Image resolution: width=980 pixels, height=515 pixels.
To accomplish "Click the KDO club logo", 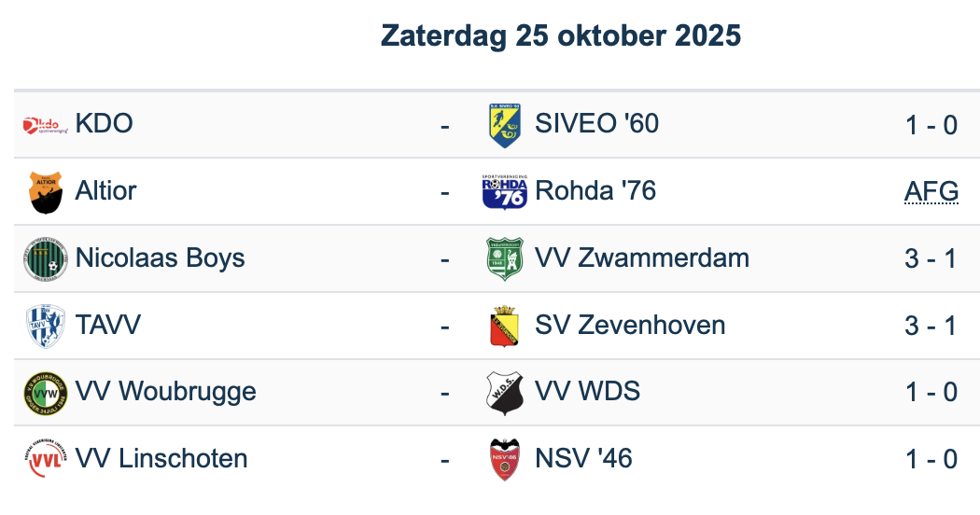I will point(45,124).
